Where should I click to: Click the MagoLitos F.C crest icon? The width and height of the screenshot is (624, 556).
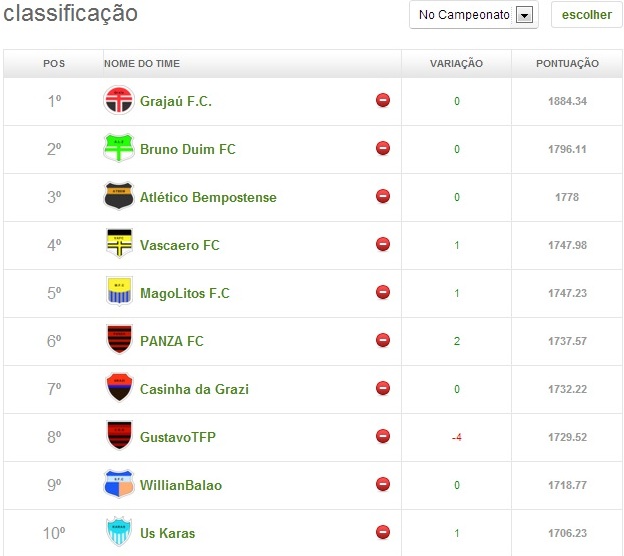point(118,293)
